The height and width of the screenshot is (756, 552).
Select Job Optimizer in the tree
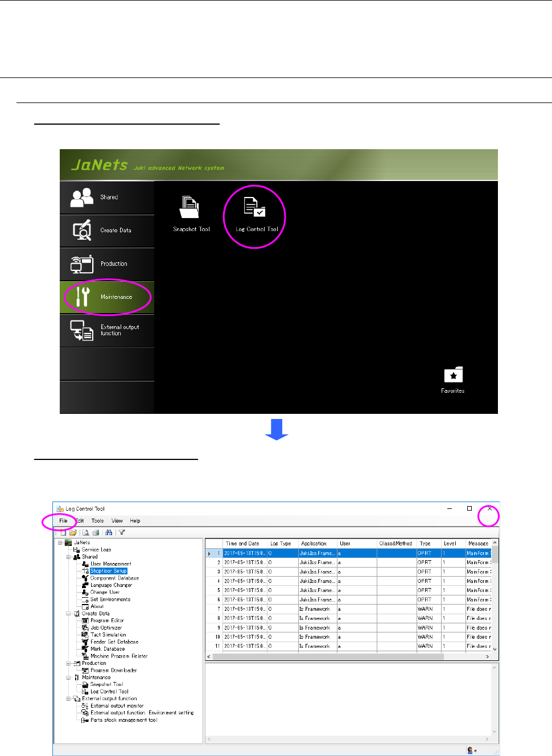(106, 628)
